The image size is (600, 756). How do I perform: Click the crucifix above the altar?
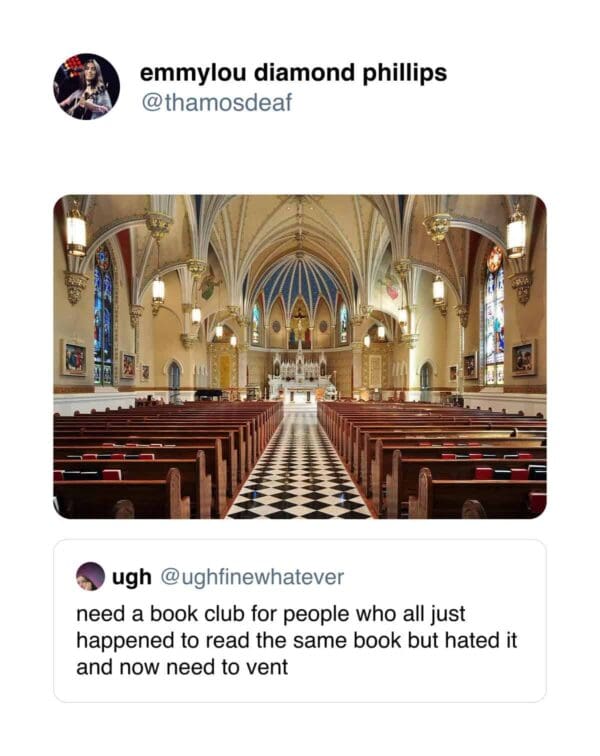coord(299,321)
